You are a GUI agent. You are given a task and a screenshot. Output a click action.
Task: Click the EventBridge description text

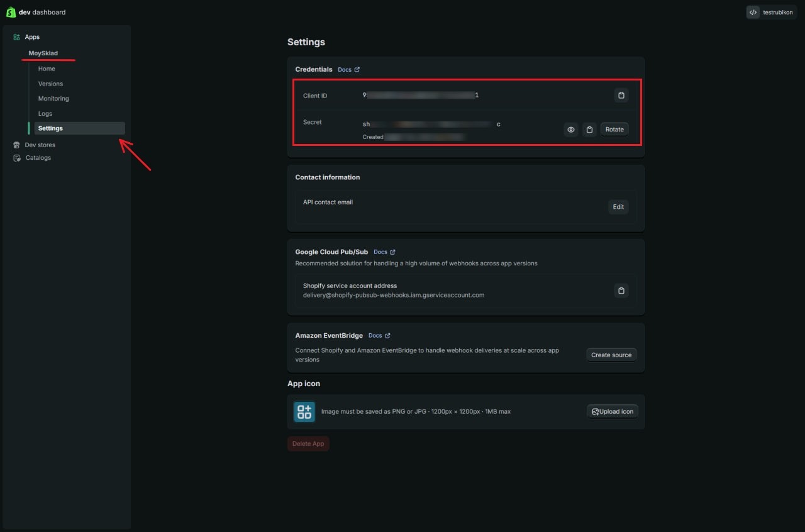[x=427, y=355]
